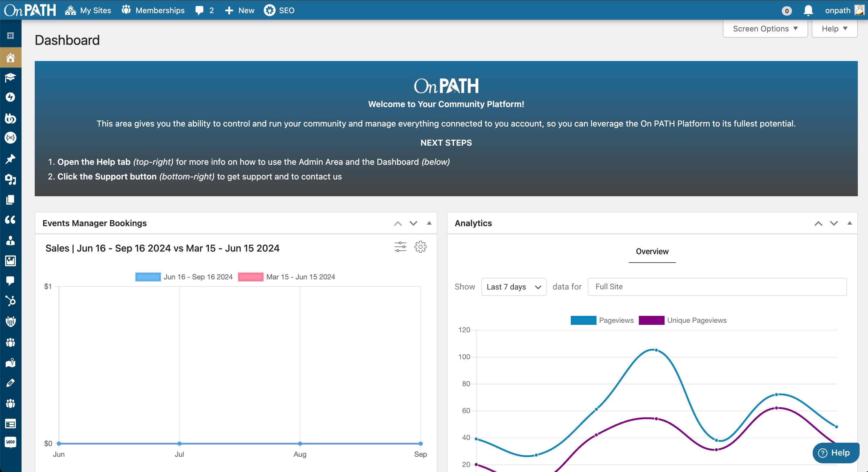The height and width of the screenshot is (472, 868).
Task: Click the Jul data point on the Sales chart
Action: pos(179,443)
